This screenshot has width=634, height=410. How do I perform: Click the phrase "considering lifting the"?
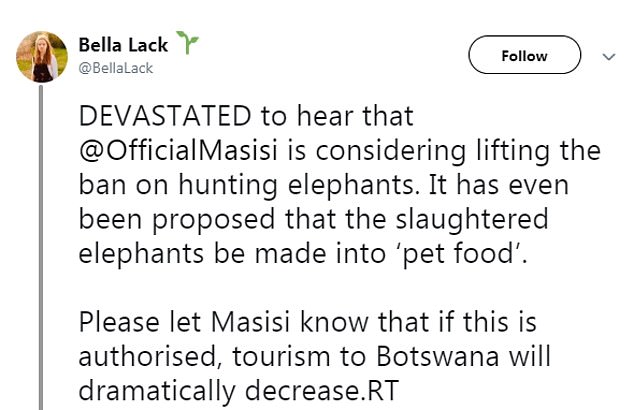pos(458,151)
